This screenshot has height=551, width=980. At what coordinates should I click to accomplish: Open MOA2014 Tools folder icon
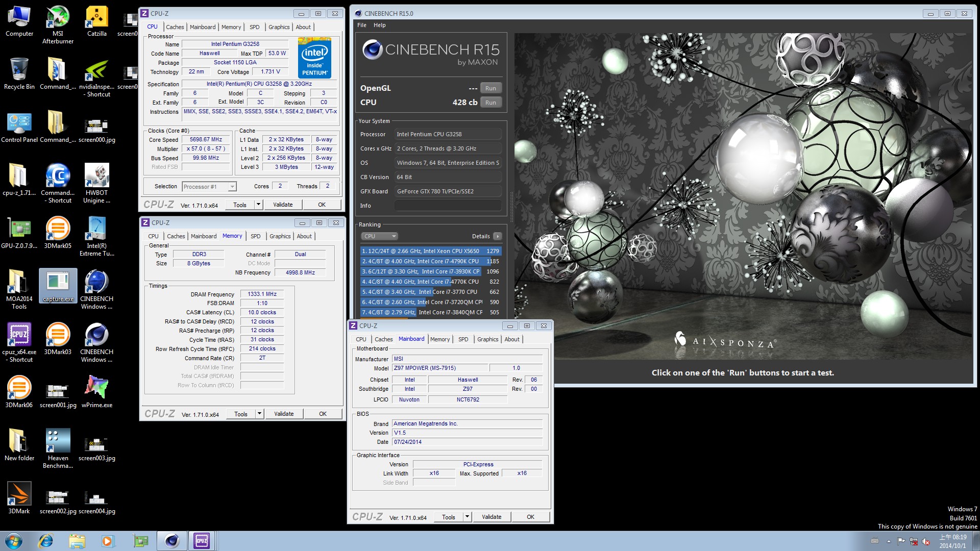[x=19, y=289]
